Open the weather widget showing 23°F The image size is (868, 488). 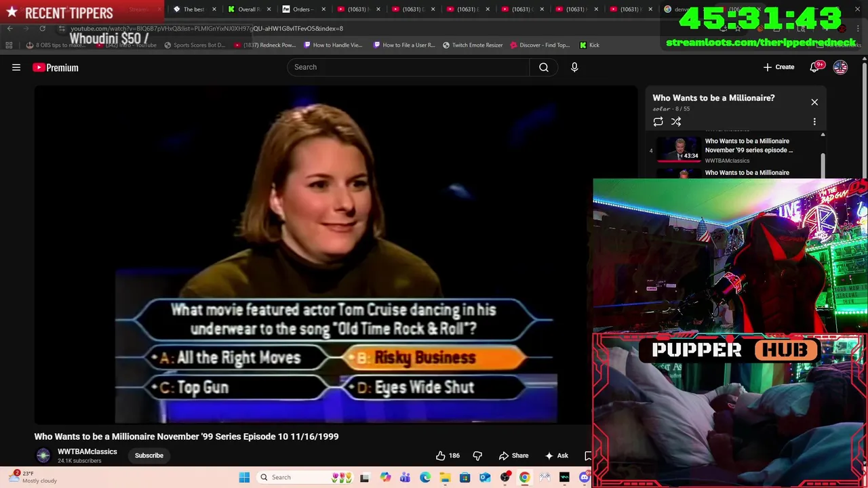click(x=33, y=477)
